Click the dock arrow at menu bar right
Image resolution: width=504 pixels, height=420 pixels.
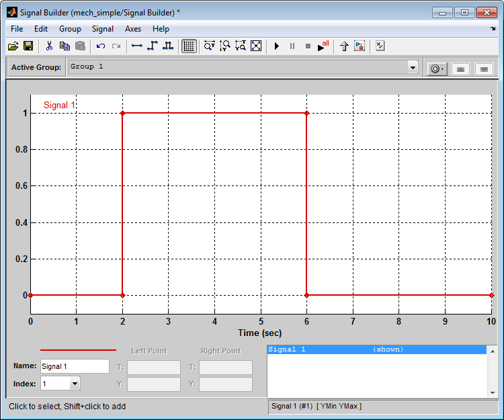[x=493, y=29]
